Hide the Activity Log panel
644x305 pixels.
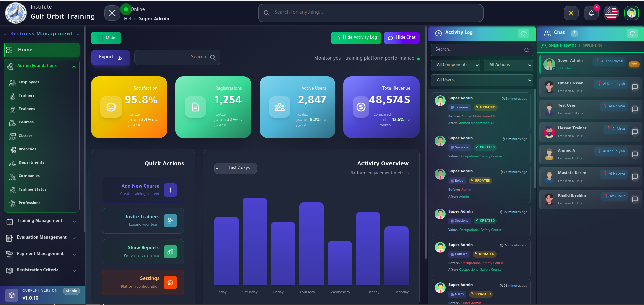click(356, 38)
